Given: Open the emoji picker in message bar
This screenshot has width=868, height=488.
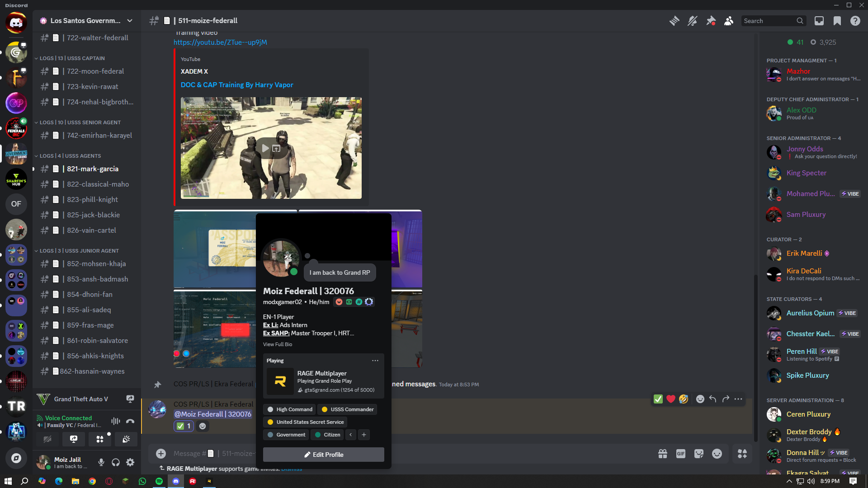Looking at the screenshot, I should coord(717,454).
